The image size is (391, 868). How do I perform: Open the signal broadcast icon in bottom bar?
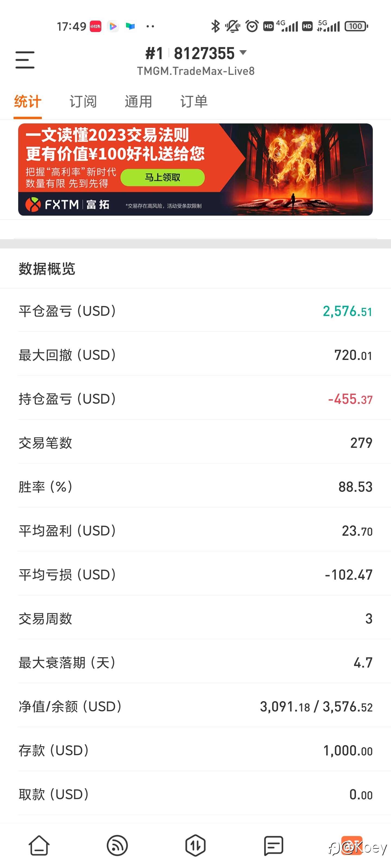click(117, 845)
